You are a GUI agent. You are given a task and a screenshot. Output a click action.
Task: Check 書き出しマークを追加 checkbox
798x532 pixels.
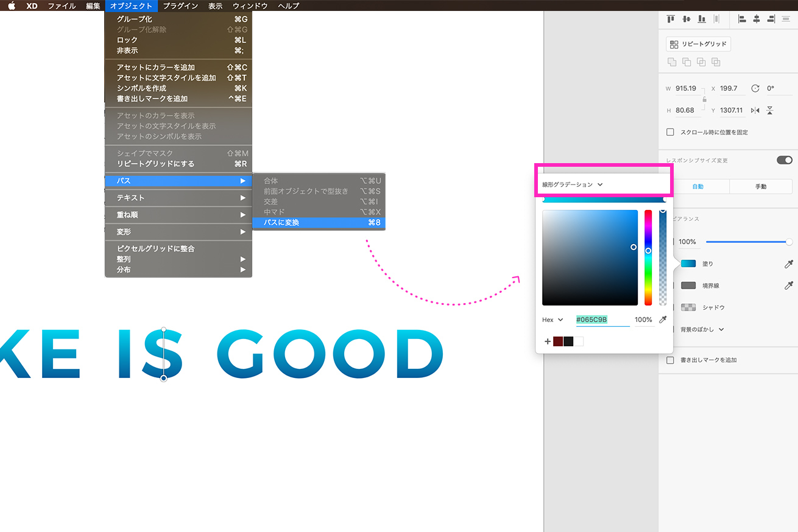670,360
